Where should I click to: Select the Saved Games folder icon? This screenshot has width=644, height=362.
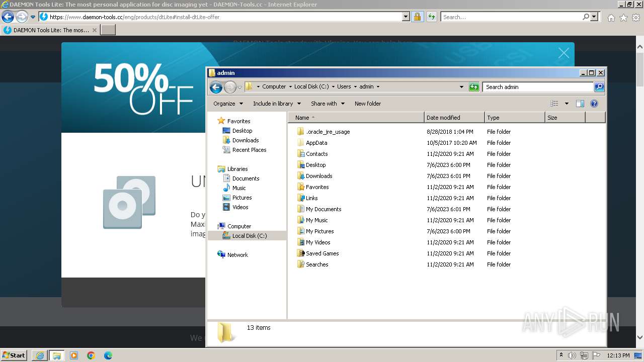pyautogui.click(x=300, y=253)
